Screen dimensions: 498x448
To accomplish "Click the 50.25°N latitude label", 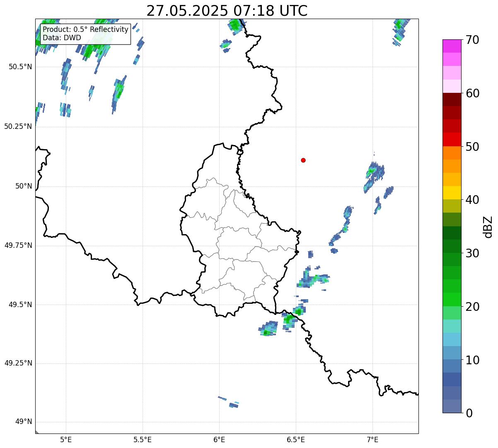I will pos(18,126).
